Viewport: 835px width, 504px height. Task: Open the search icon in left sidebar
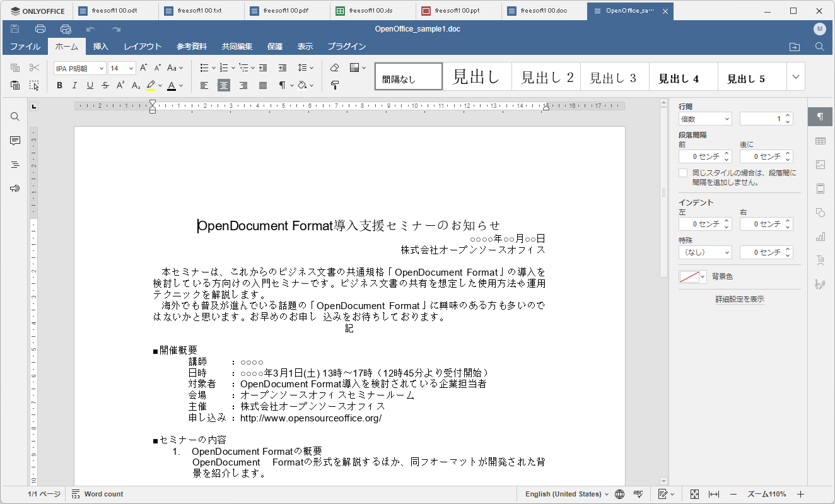(x=15, y=117)
